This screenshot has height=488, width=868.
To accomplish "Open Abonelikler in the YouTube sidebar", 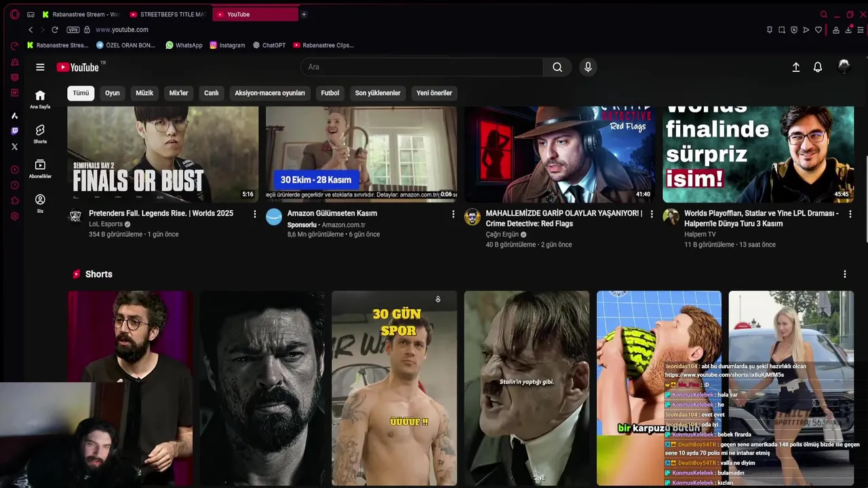I will pyautogui.click(x=40, y=169).
